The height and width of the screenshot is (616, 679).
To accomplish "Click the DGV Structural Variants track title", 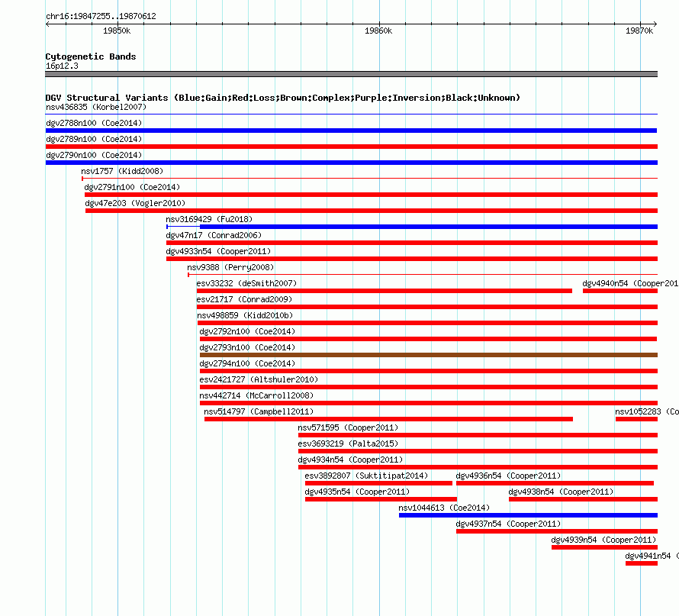I will coord(283,98).
